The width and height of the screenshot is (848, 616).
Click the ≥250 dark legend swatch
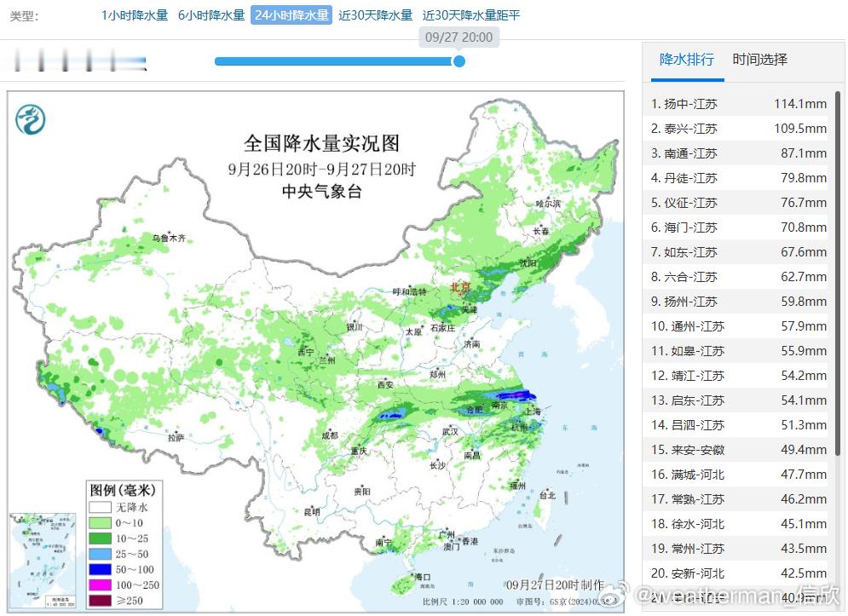tap(100, 601)
